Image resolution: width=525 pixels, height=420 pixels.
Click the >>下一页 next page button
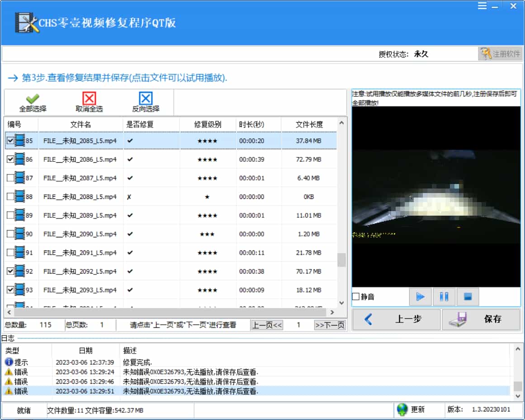(330, 325)
